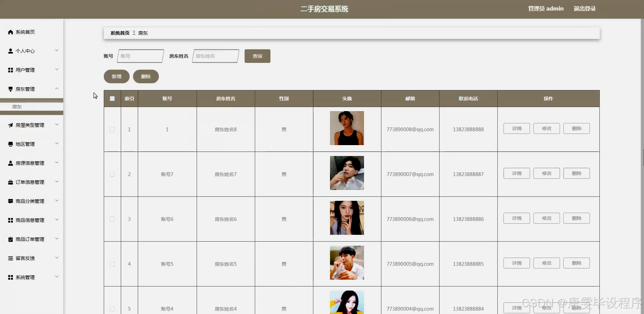The width and height of the screenshot is (644, 314).
Task: Click the paper plane icon for 房屋类型管理
Action: pos(11,125)
